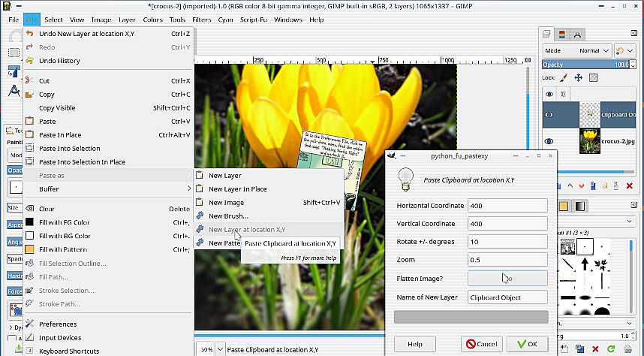
Task: Click the lock pixels paintbrush icon
Action: [x=563, y=77]
